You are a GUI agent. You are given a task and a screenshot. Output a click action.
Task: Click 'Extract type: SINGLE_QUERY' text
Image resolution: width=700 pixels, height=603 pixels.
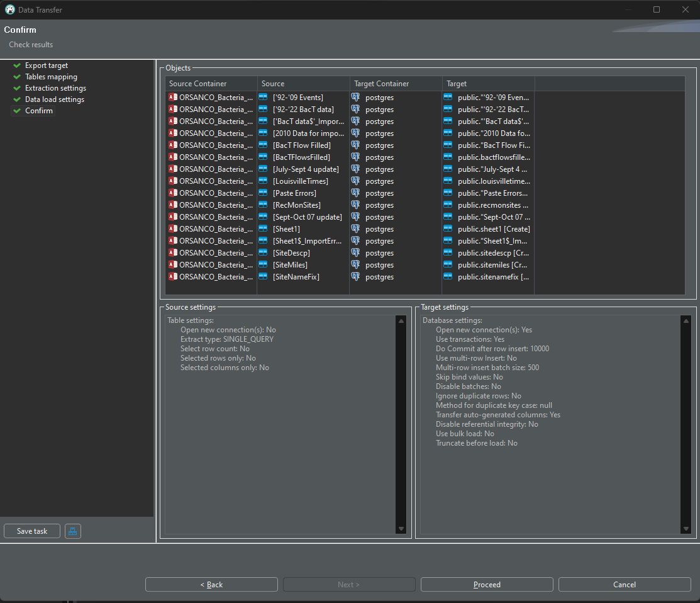coord(227,339)
